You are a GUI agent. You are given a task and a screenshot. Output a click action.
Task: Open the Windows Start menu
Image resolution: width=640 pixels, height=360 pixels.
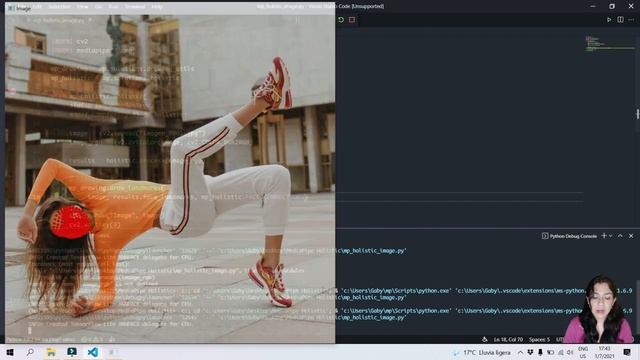pyautogui.click(x=10, y=352)
